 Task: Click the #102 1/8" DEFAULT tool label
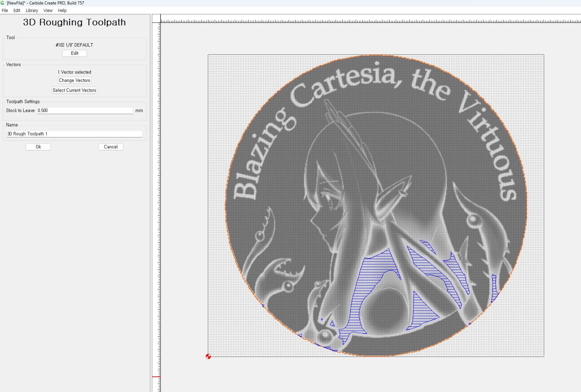(74, 45)
